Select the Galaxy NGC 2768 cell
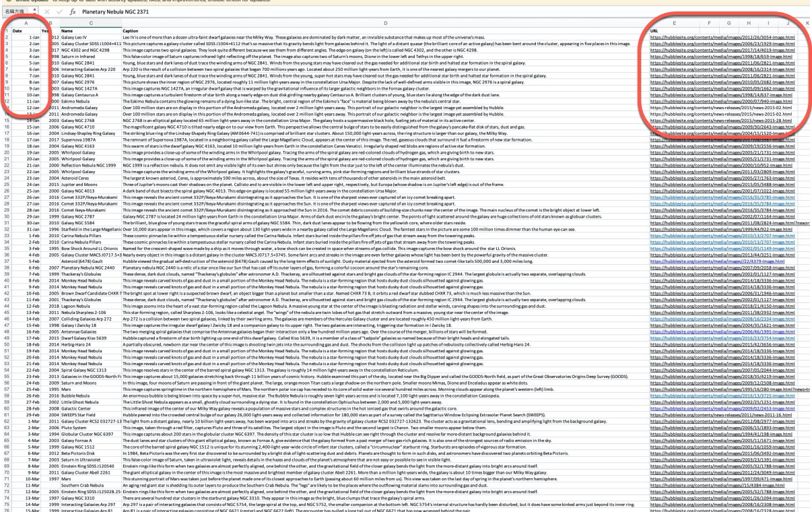This screenshot has width=812, height=512. pos(90,121)
